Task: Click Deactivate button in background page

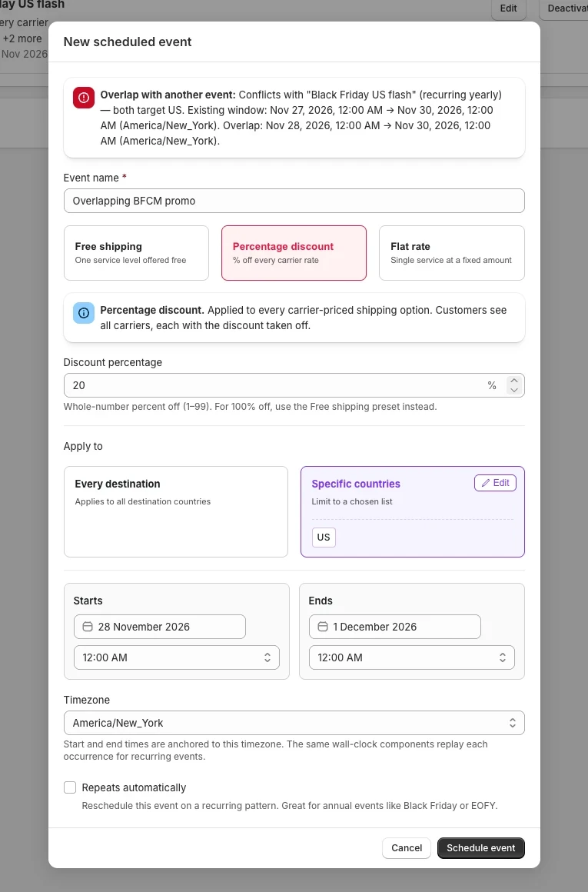Action: pyautogui.click(x=564, y=8)
